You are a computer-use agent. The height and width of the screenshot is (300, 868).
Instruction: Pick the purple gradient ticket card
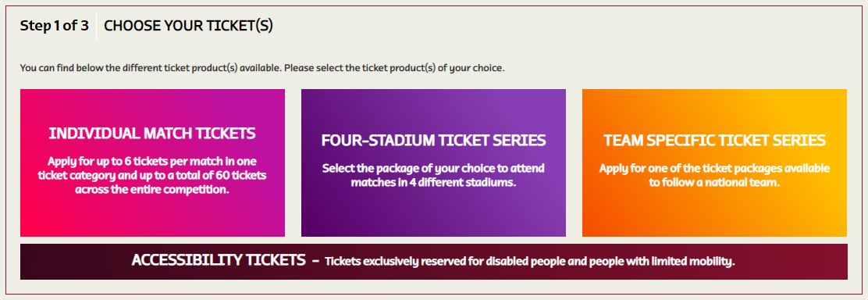433,162
